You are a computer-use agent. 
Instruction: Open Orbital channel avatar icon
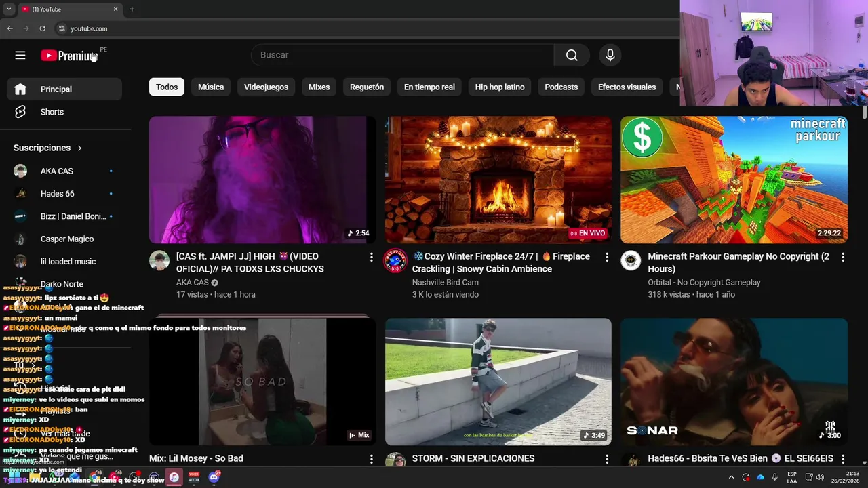tap(631, 261)
